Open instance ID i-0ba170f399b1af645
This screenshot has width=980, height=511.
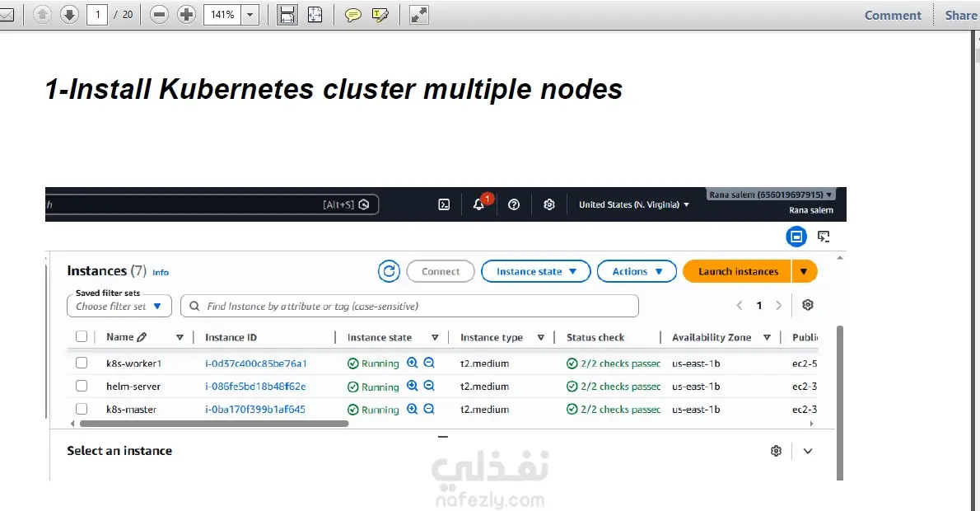(x=255, y=410)
